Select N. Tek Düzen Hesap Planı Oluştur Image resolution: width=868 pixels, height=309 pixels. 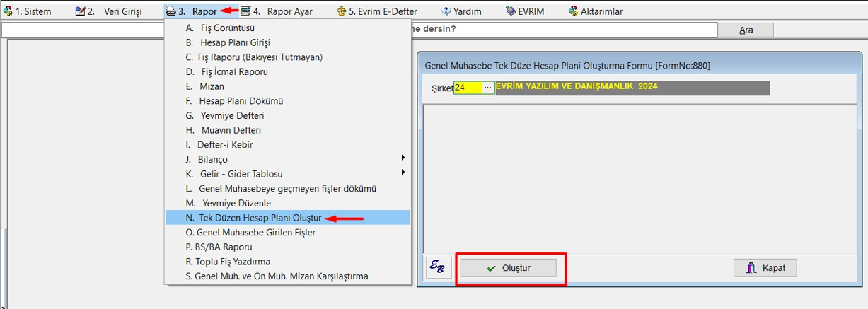point(287,218)
